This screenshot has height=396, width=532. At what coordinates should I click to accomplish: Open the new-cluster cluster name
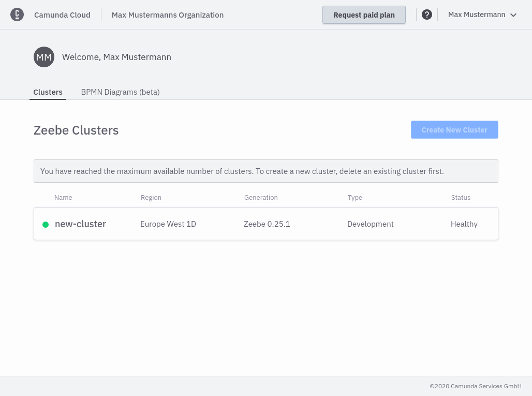80,224
